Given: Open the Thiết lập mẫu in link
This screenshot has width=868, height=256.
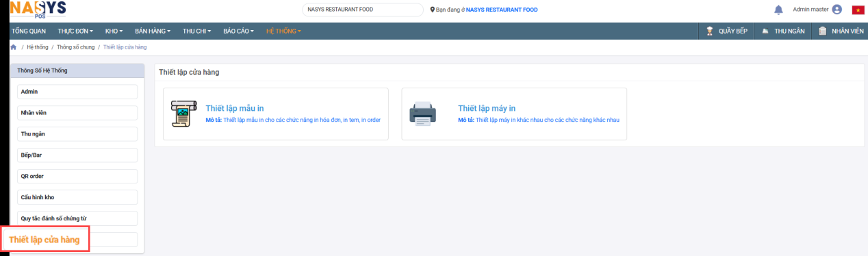Looking at the screenshot, I should coord(235,108).
